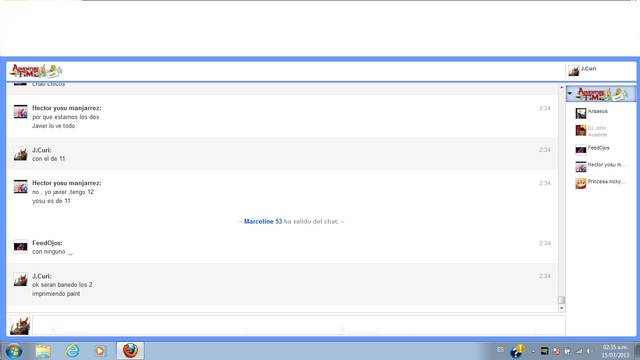Click avatar beside 'no , yo javier ,tengo 12'
This screenshot has width=640, height=360.
20,187
